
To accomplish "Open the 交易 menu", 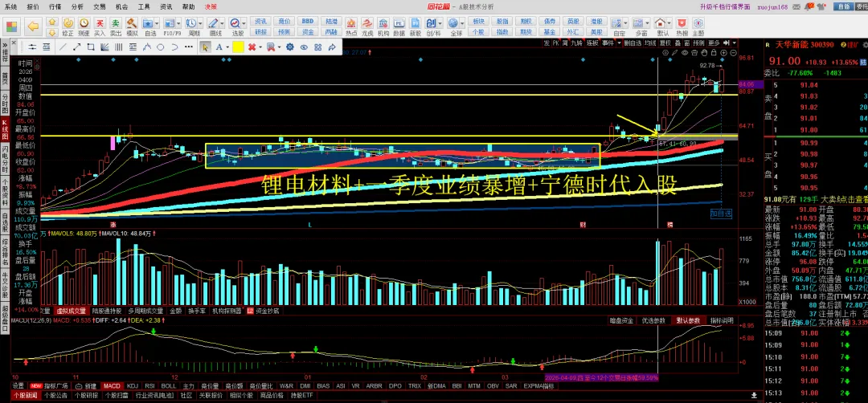I will click(100, 6).
